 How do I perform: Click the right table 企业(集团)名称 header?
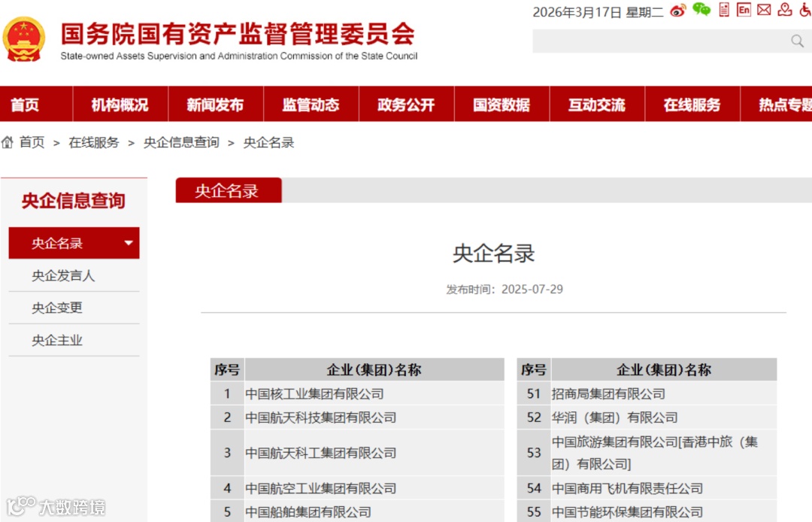point(664,369)
